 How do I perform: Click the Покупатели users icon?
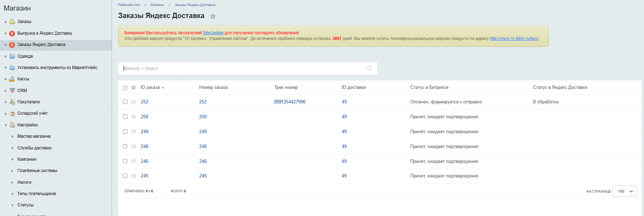[12, 102]
